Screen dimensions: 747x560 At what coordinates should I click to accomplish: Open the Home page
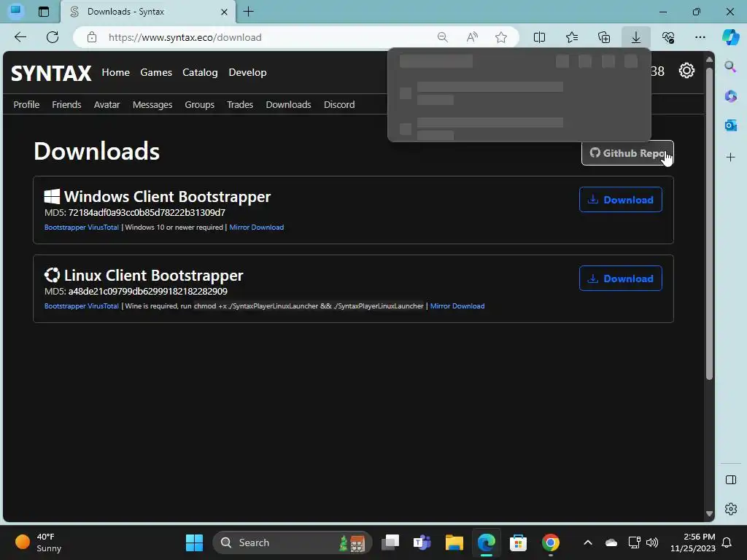[x=116, y=72]
